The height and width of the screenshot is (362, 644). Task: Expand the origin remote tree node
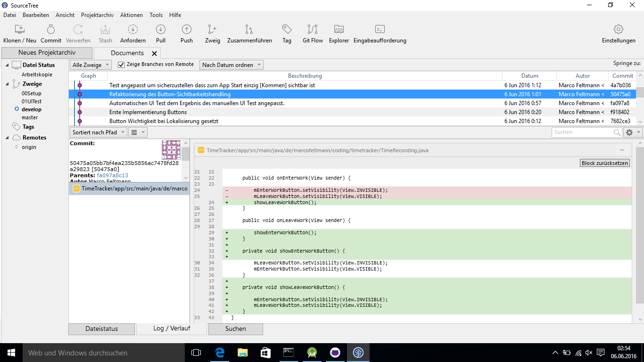17,147
